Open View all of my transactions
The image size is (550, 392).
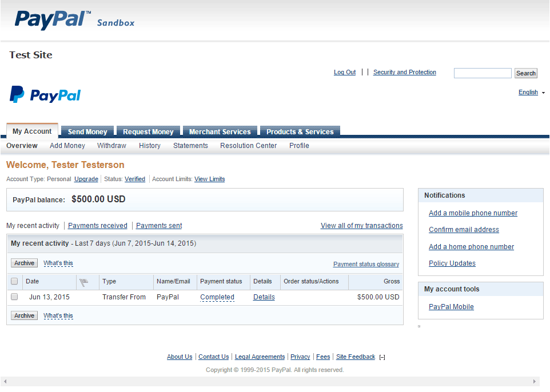click(362, 226)
